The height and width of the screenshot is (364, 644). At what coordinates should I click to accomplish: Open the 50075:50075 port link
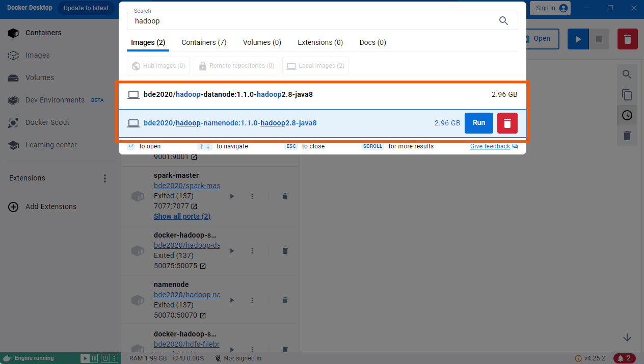click(x=180, y=266)
